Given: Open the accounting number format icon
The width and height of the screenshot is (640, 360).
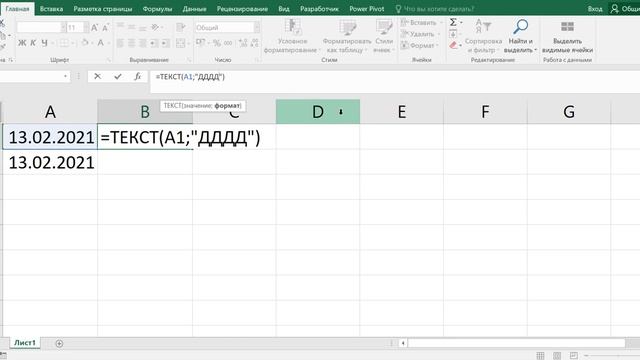Looking at the screenshot, I should click(200, 43).
